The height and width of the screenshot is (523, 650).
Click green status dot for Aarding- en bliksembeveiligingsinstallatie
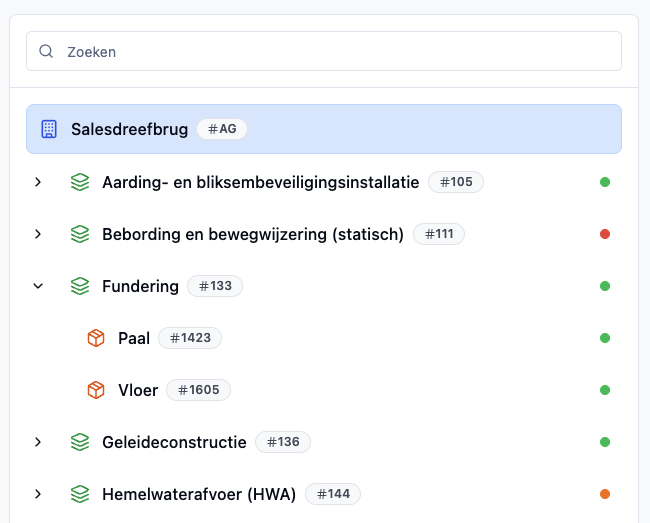tap(605, 182)
